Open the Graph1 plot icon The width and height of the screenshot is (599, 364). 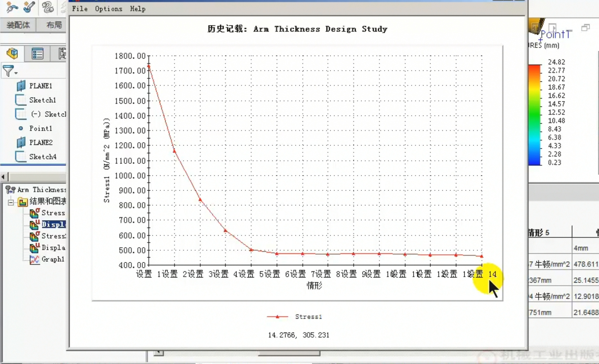[34, 259]
